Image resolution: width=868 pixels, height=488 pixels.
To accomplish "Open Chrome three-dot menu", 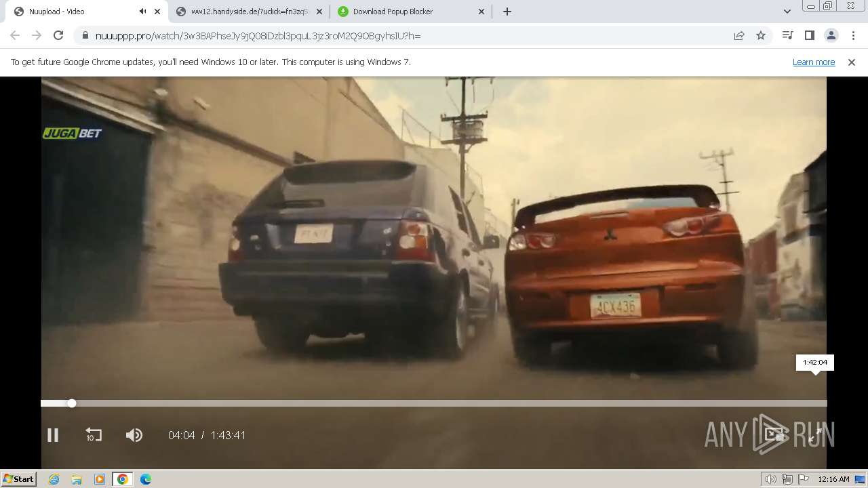I will click(852, 35).
